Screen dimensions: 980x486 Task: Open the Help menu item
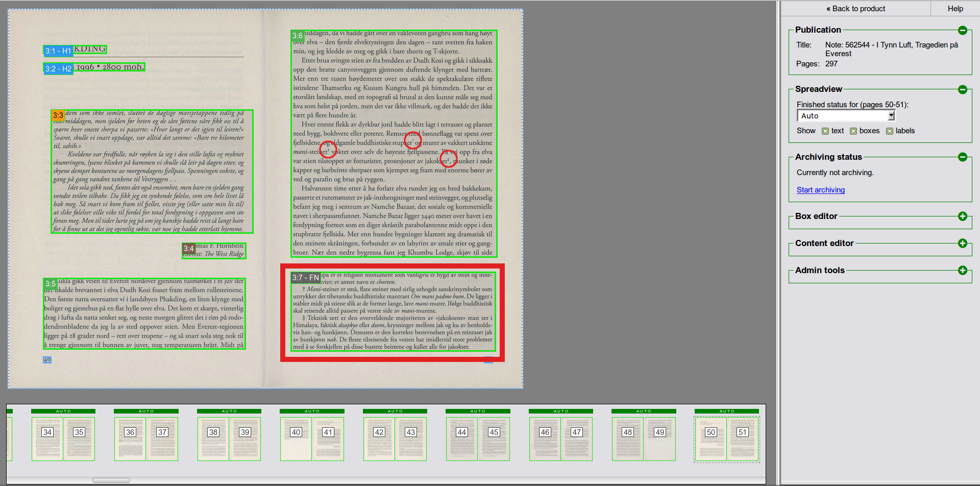[x=955, y=9]
